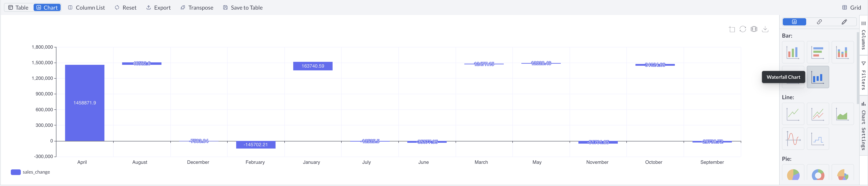Image resolution: width=868 pixels, height=186 pixels.
Task: Select the step line chart type
Action: [818, 138]
